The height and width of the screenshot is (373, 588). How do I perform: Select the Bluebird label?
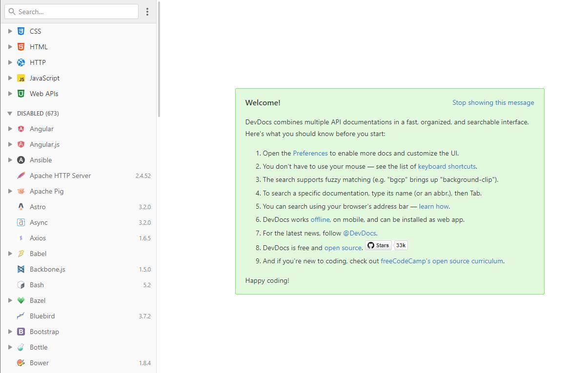pos(42,316)
